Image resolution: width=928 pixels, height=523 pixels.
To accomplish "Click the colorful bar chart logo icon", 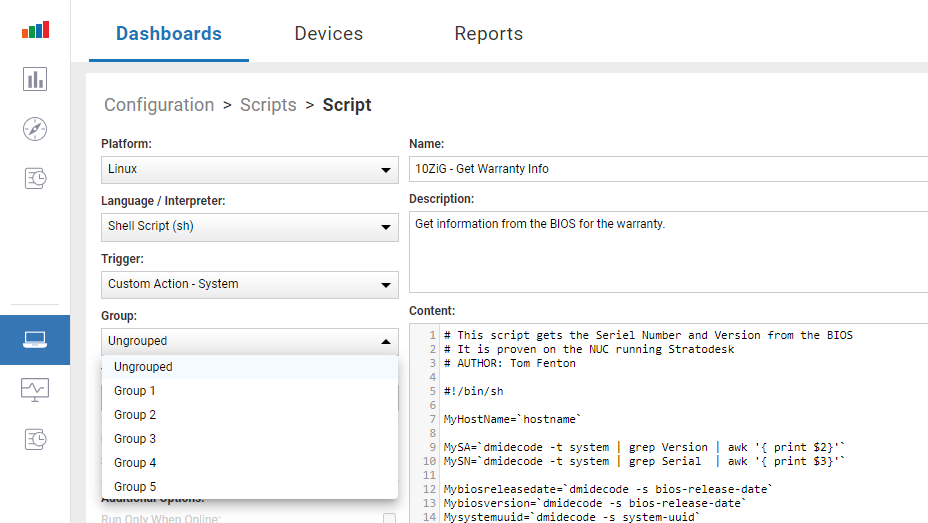I will (36, 30).
